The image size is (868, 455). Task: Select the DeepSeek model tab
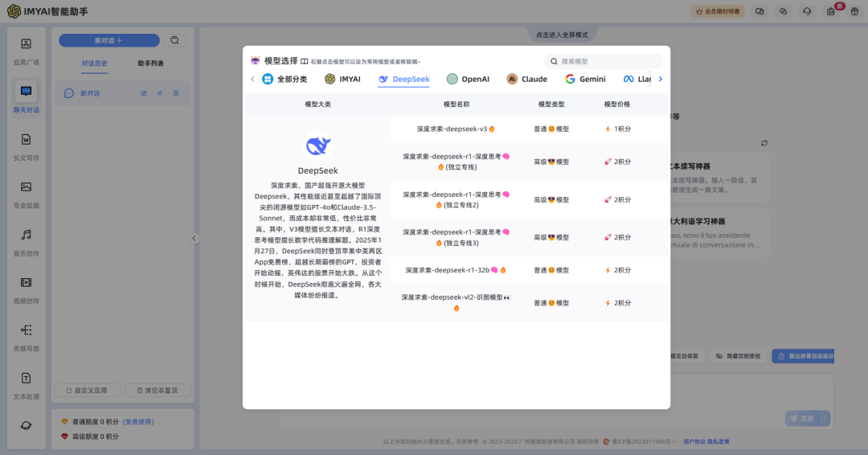click(x=403, y=79)
